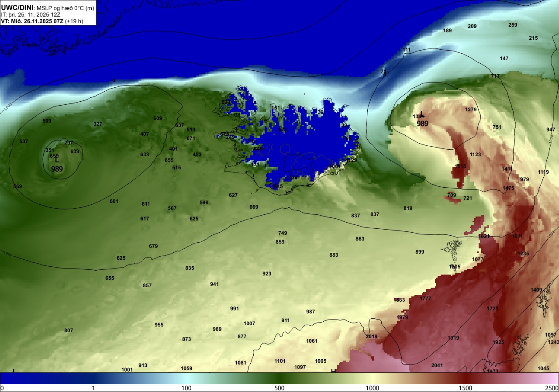Pick the 1279 height value

click(471, 110)
